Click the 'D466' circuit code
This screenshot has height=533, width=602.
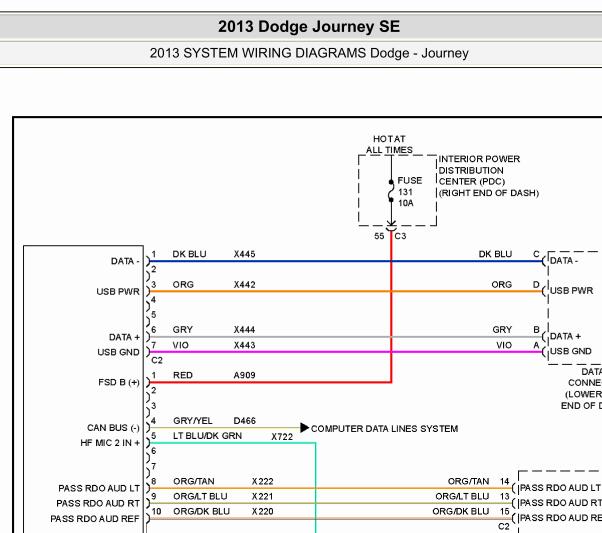(x=245, y=421)
